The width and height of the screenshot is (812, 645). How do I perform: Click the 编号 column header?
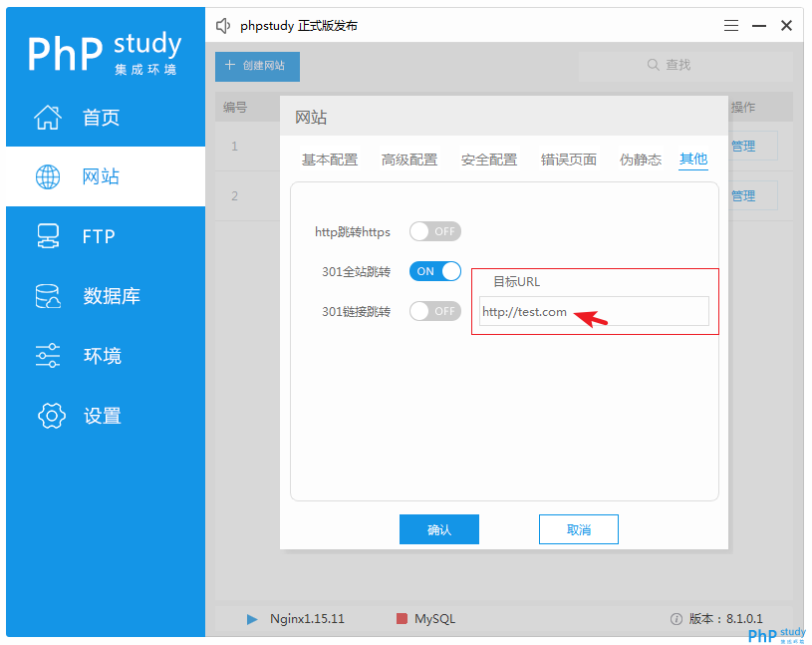[x=235, y=108]
